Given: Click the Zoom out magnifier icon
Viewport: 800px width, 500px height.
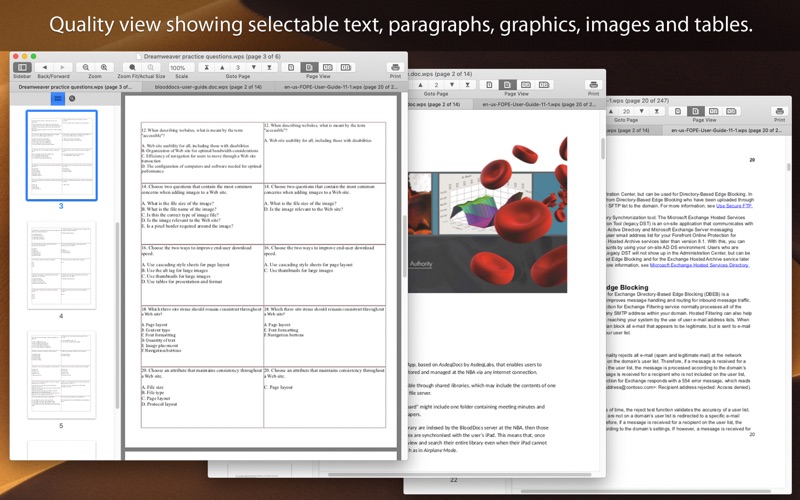Looking at the screenshot, I should point(86,67).
